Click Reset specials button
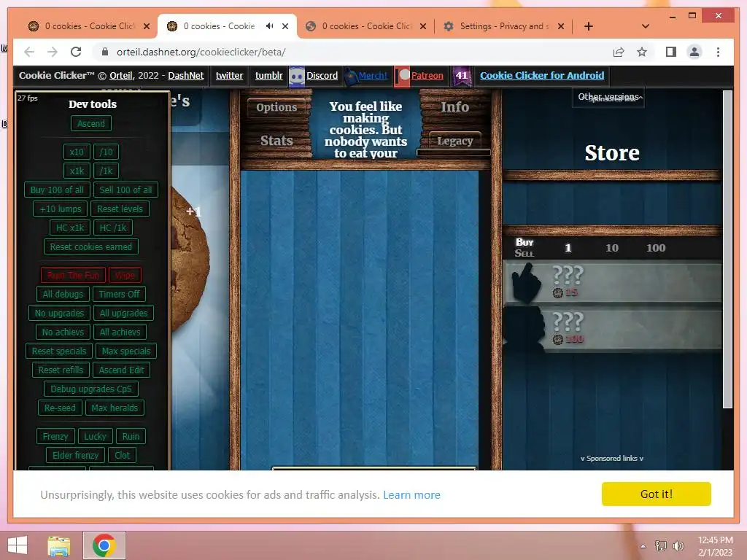This screenshot has height=560, width=747. (58, 351)
